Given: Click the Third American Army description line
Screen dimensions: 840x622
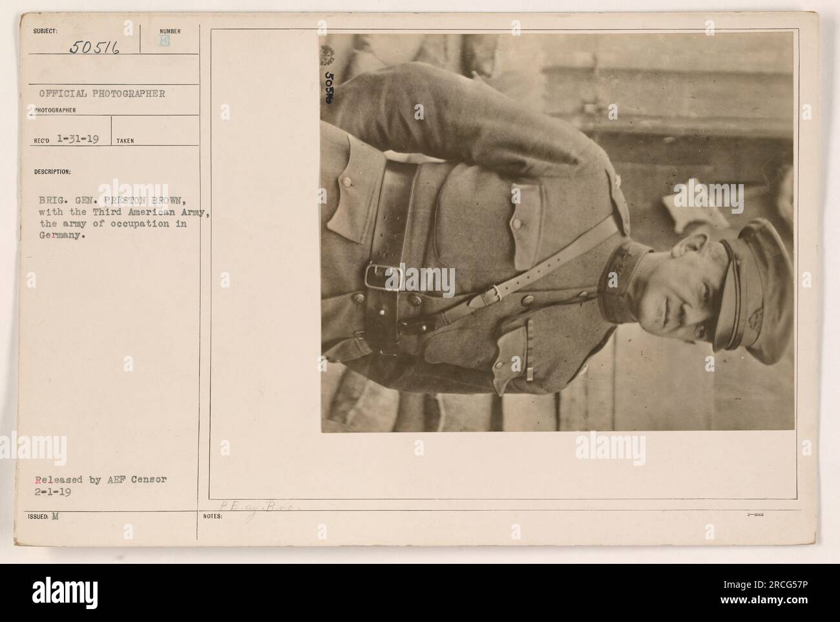Looking at the screenshot, I should pyautogui.click(x=123, y=213).
